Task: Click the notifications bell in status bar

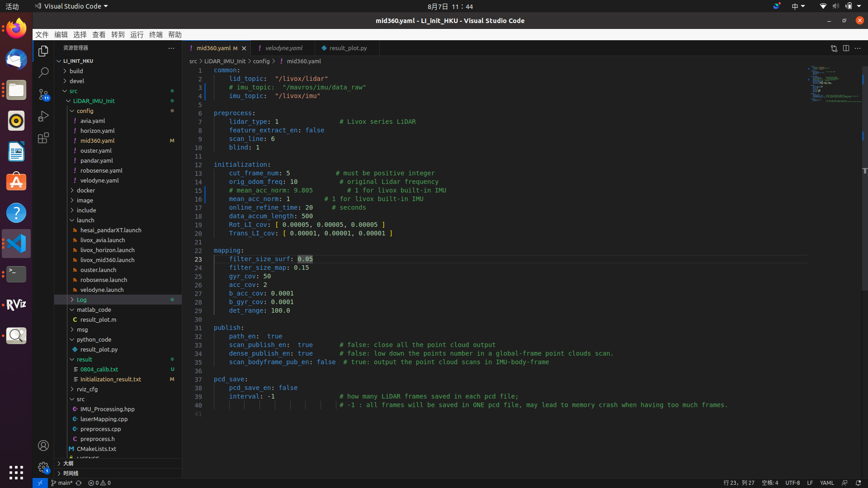Action: (x=858, y=483)
